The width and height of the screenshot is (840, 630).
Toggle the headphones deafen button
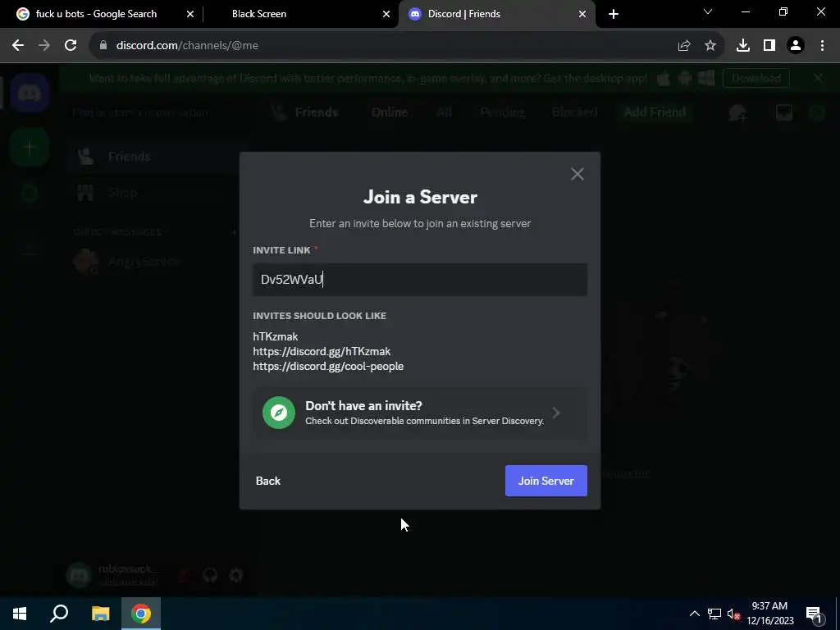tap(211, 575)
